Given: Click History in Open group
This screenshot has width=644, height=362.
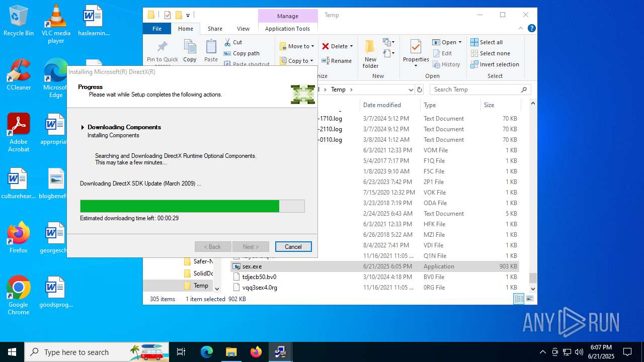Looking at the screenshot, I should click(x=446, y=64).
